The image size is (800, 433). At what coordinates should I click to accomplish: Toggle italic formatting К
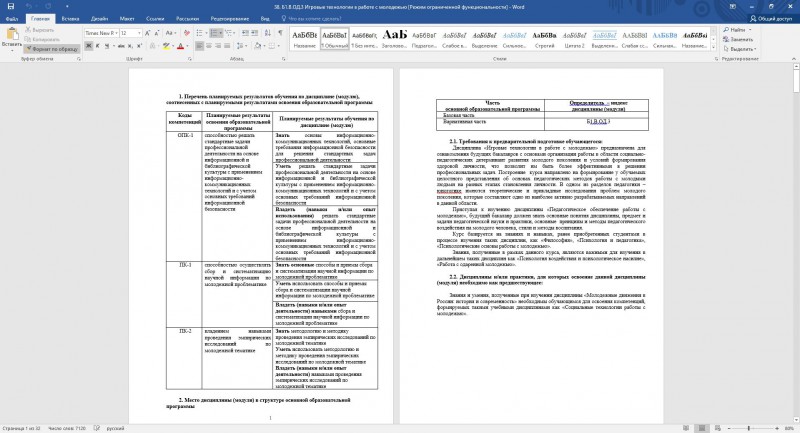pos(97,46)
